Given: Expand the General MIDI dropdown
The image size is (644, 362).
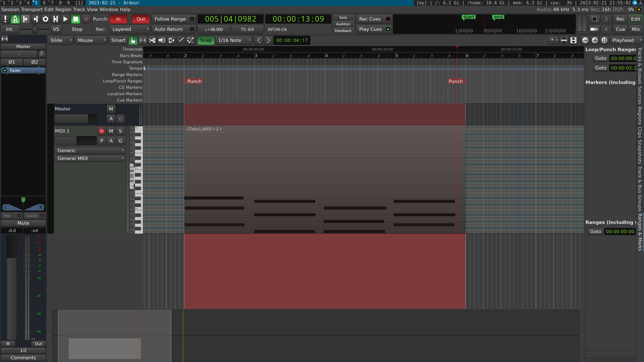Looking at the screenshot, I should (90, 158).
